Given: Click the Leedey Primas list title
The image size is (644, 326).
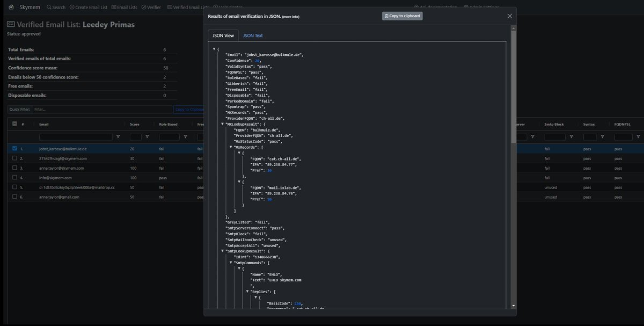Looking at the screenshot, I should (109, 24).
